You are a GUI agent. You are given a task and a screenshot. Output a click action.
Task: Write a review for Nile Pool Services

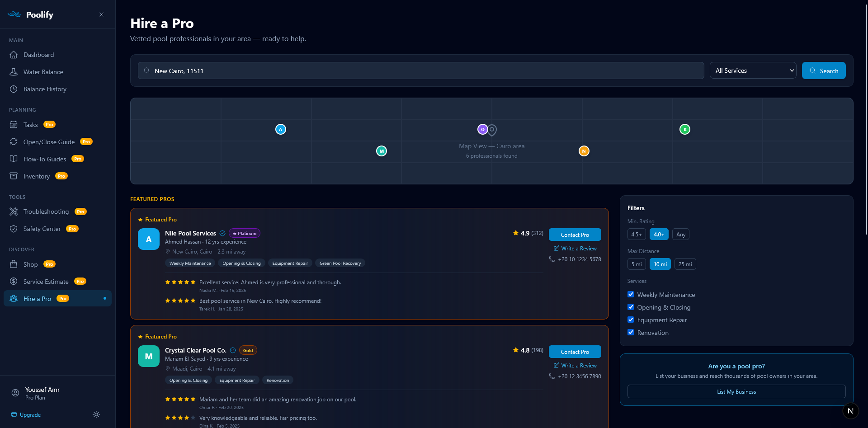[x=575, y=249]
